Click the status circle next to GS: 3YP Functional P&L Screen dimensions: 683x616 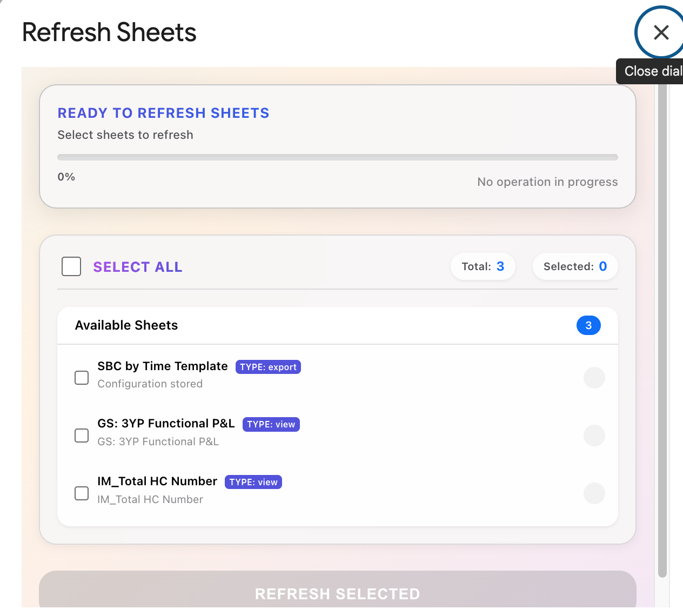[594, 436]
